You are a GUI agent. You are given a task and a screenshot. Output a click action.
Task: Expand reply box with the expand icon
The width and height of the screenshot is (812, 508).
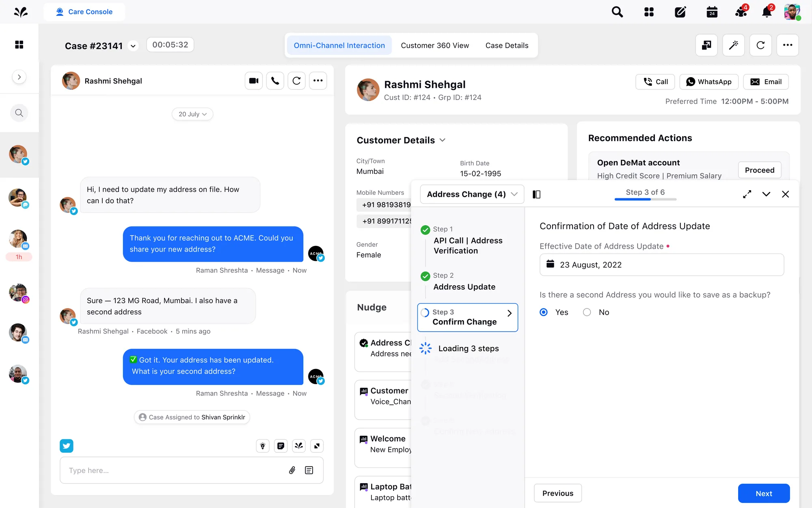[x=317, y=446]
